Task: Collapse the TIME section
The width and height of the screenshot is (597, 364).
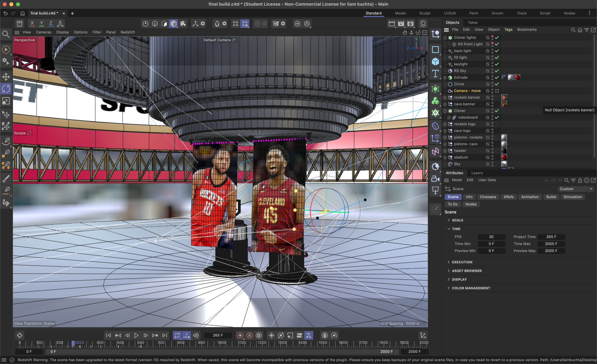Action: (x=449, y=229)
